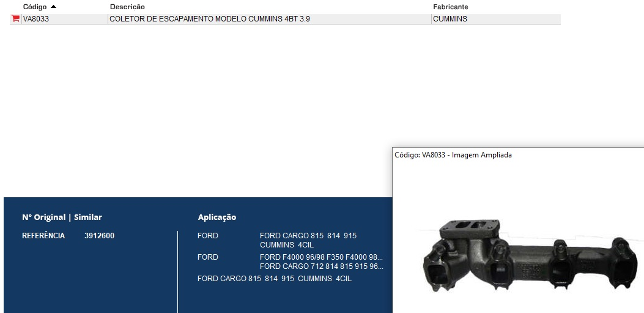
Task: Click the REFERÊNCIA label
Action: (43, 236)
